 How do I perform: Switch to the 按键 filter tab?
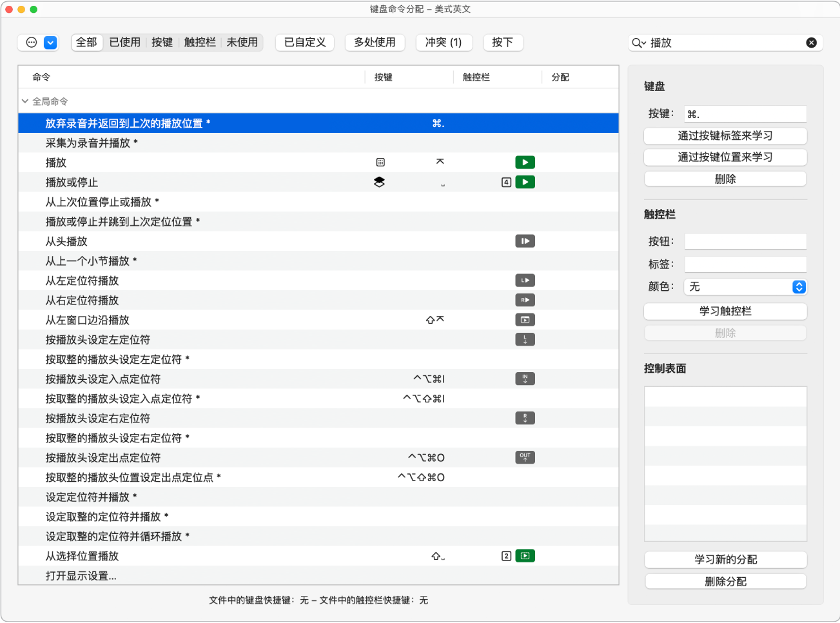[161, 43]
